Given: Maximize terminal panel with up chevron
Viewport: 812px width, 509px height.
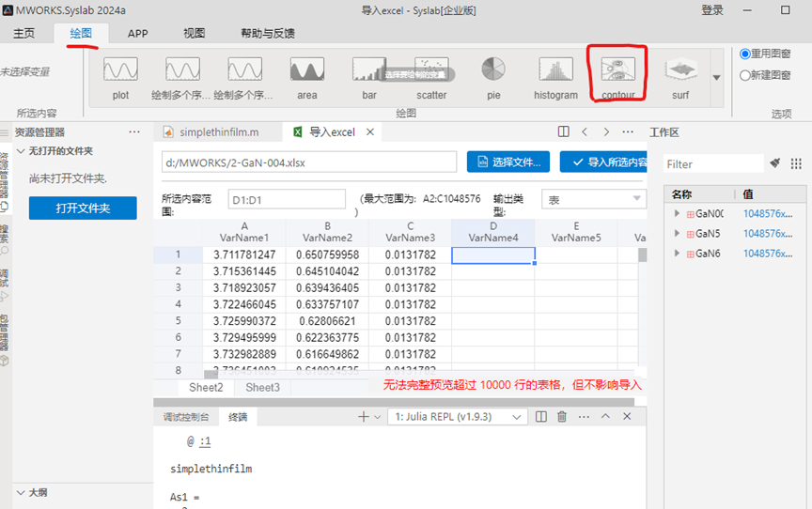Looking at the screenshot, I should [x=605, y=416].
